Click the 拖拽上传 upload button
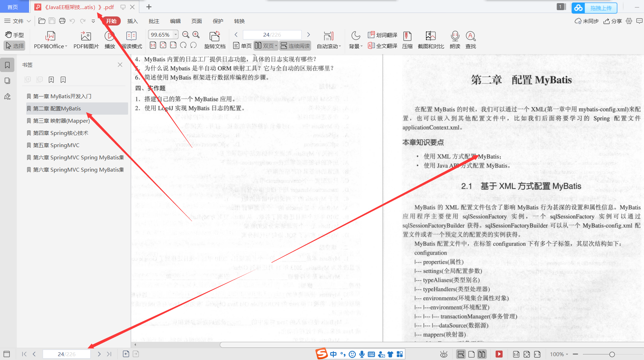This screenshot has height=360, width=644. pyautogui.click(x=594, y=8)
